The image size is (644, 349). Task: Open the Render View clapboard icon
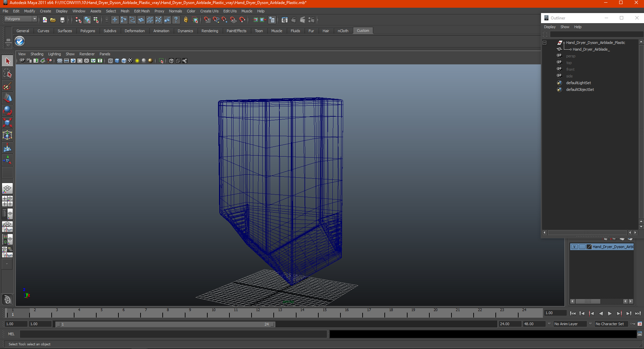click(x=284, y=20)
